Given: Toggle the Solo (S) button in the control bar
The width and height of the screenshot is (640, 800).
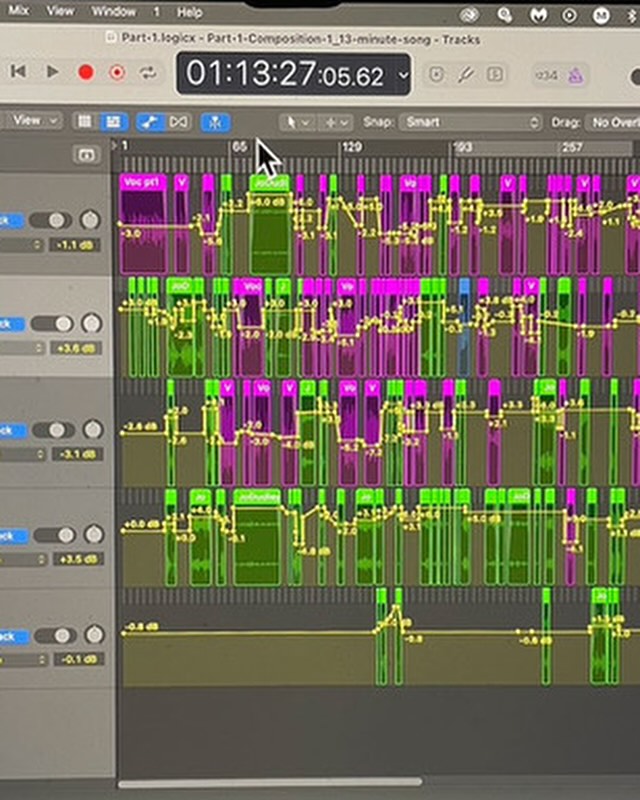Looking at the screenshot, I should coord(495,74).
